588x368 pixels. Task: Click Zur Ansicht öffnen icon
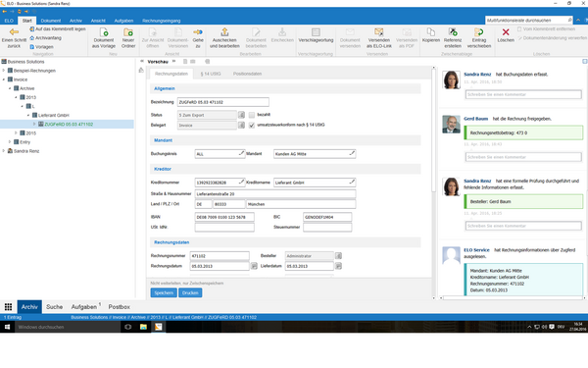[x=153, y=32]
